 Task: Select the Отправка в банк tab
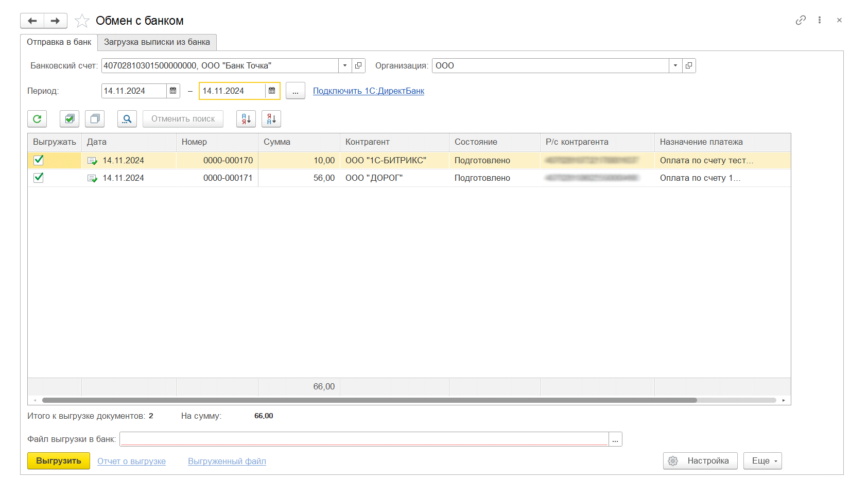tap(59, 42)
